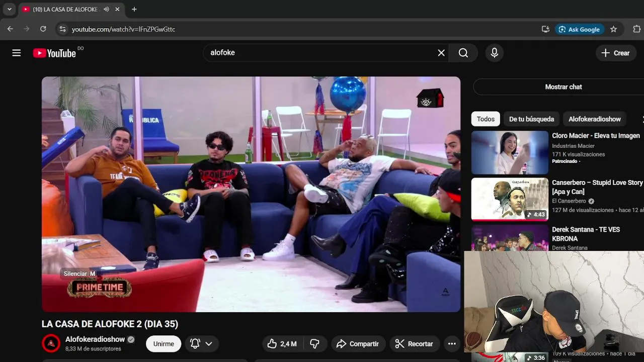
Task: Open notification bell dropdown
Action: [x=201, y=344]
